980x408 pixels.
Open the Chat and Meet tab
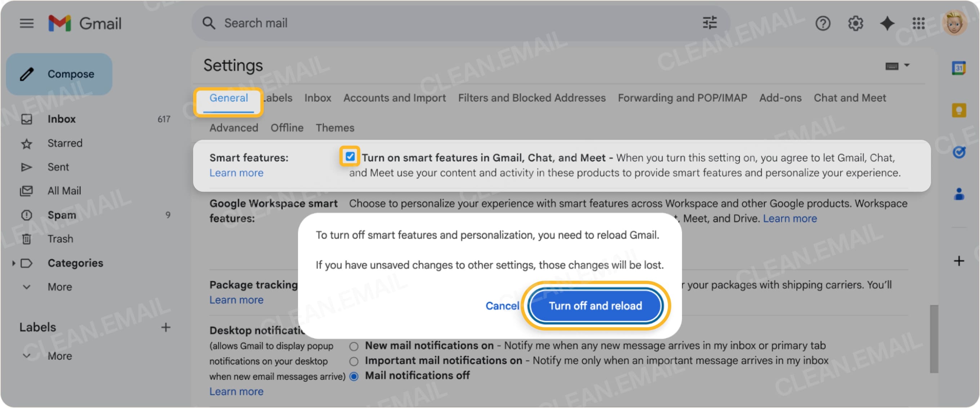pos(850,98)
